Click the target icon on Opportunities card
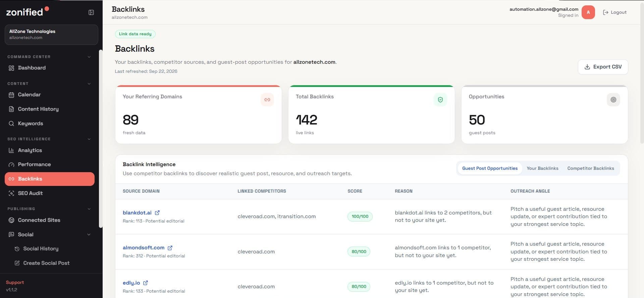Screen dimensions: 644x298 (613, 100)
